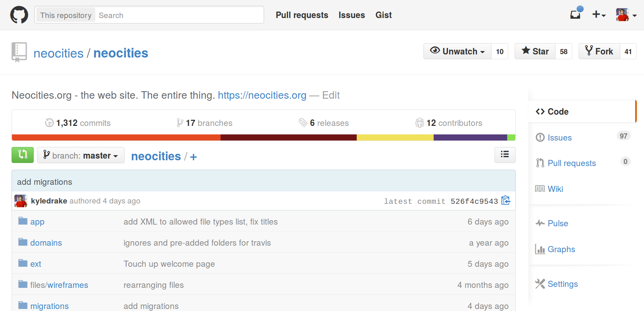
Task: Open the migrations folder
Action: [49, 306]
